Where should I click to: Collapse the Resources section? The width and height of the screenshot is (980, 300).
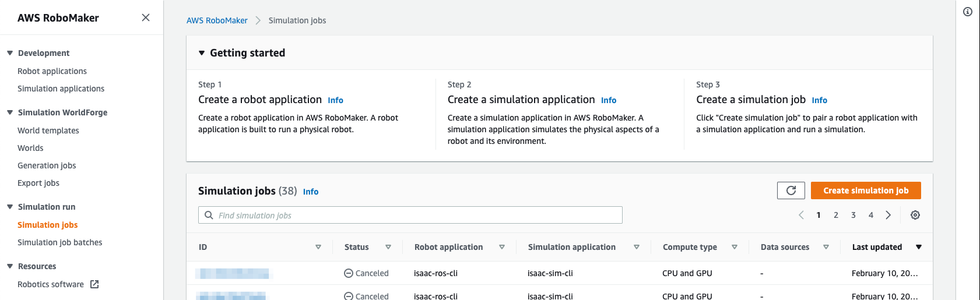pos(10,266)
